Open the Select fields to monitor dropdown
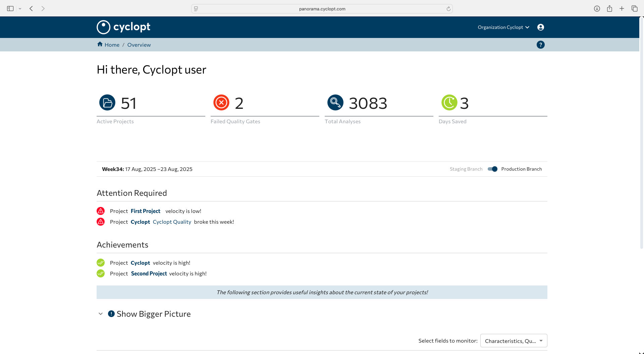This screenshot has height=354, width=644. pyautogui.click(x=514, y=341)
